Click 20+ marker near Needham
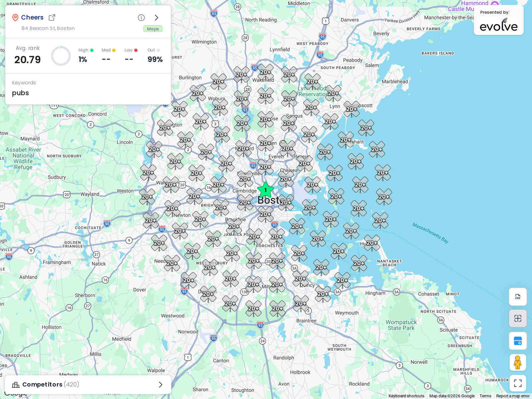 [x=172, y=264]
